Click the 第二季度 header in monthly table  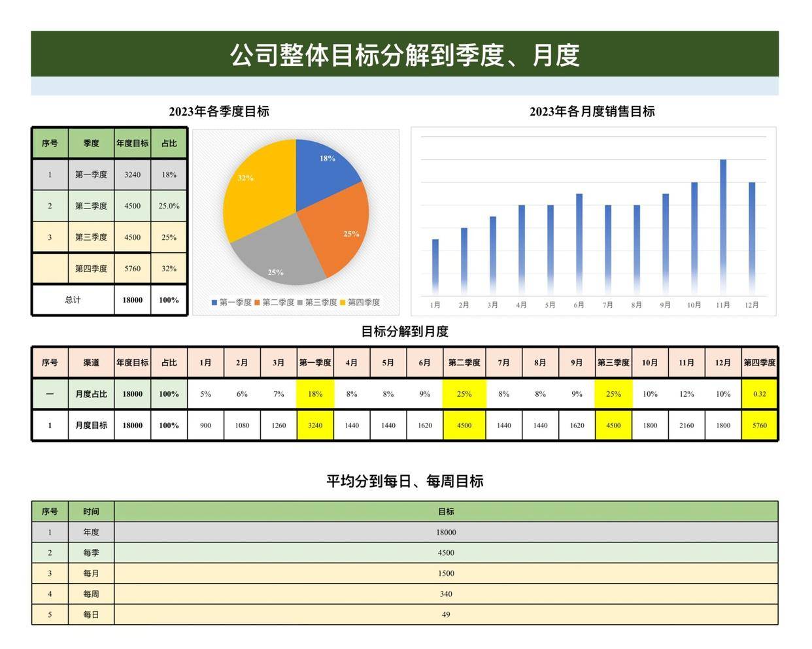(x=464, y=363)
